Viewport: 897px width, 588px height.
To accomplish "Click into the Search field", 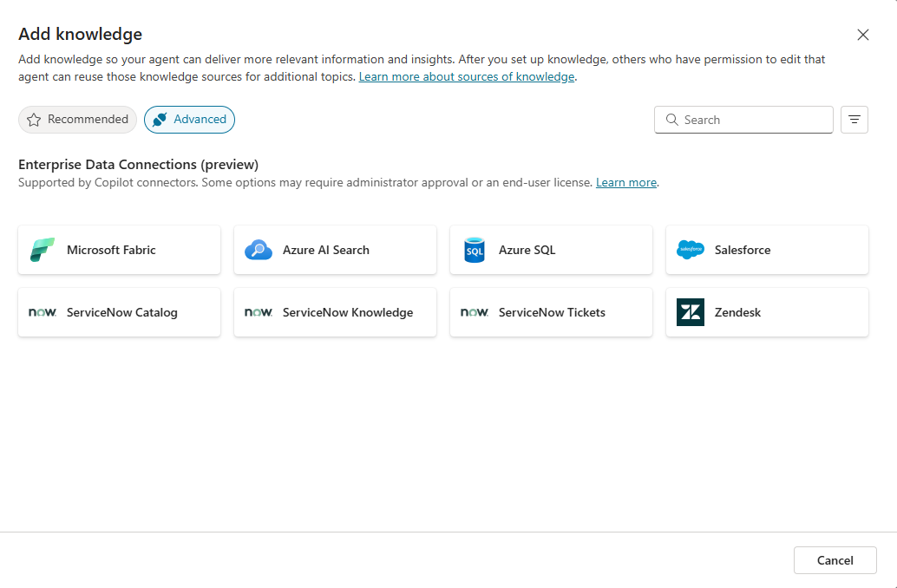I will pos(743,120).
